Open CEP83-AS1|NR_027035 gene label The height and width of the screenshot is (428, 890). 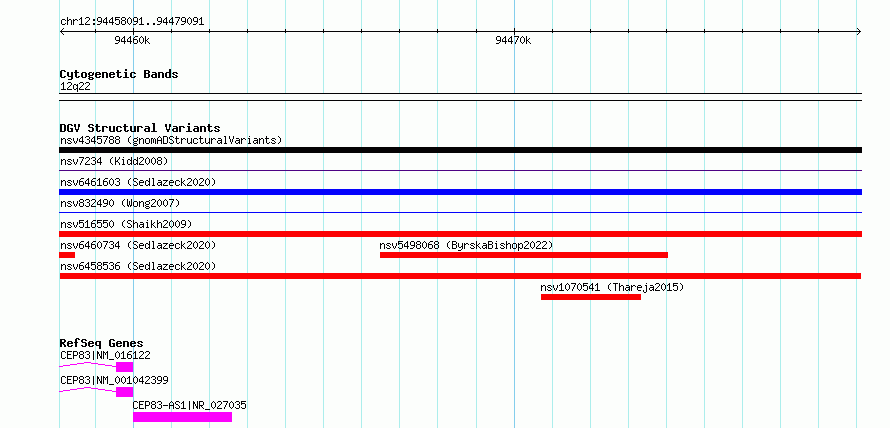tap(190, 405)
